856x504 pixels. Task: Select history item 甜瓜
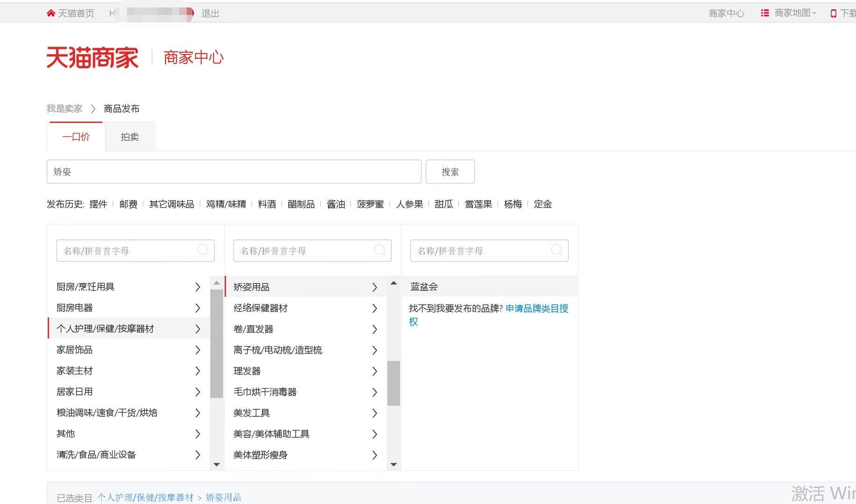point(444,204)
